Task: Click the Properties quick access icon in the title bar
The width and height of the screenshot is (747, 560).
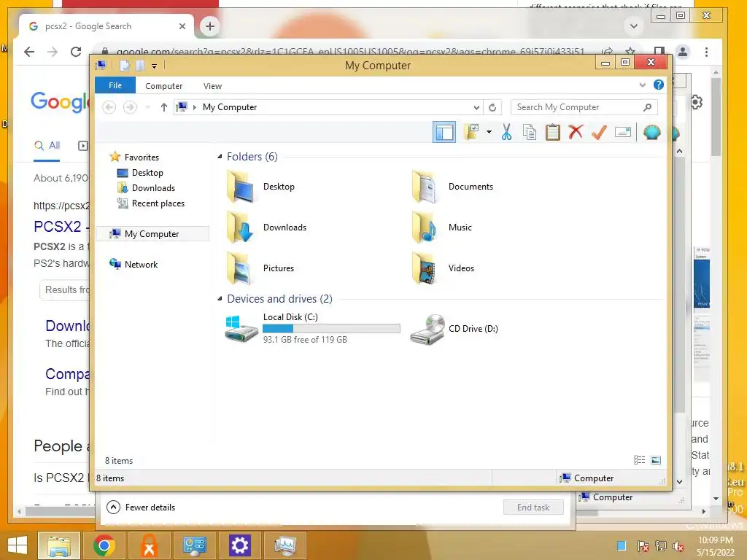Action: (x=124, y=65)
